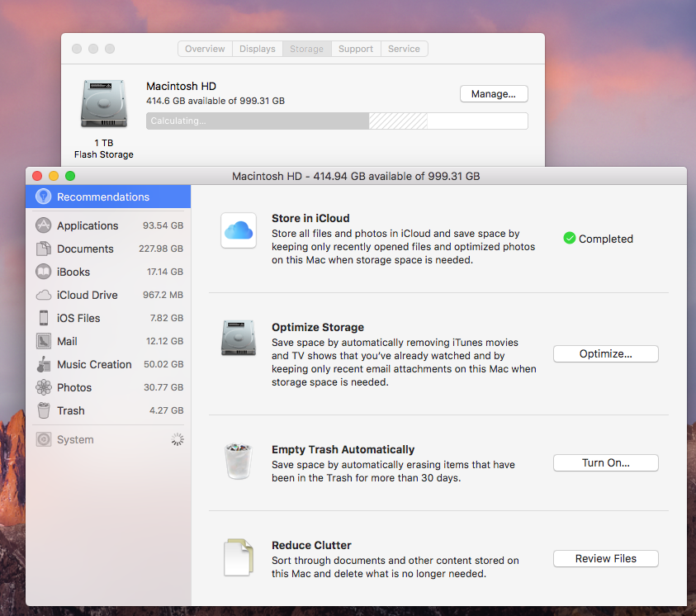Viewport: 696px width, 616px height.
Task: Click the Optimize... button
Action: [x=605, y=353]
